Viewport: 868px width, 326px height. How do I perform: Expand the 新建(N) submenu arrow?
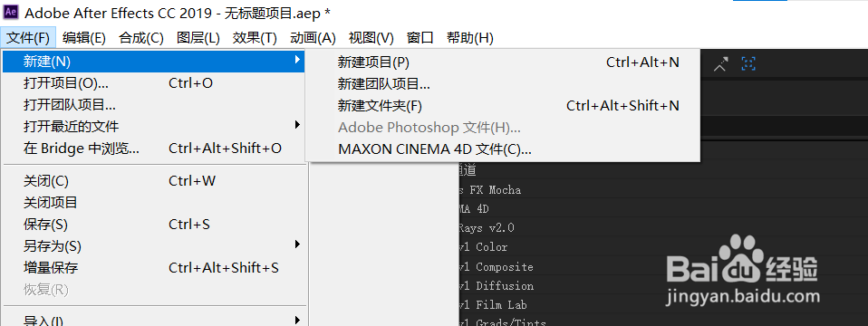tap(298, 59)
